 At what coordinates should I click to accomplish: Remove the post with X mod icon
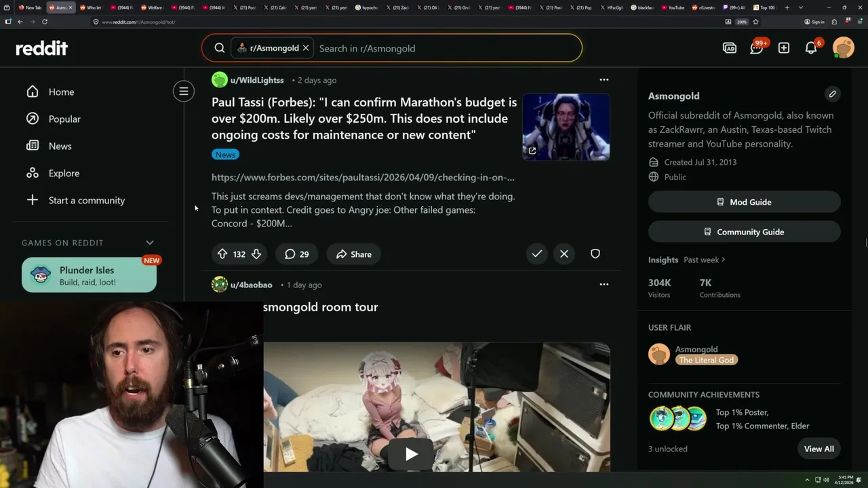point(564,253)
